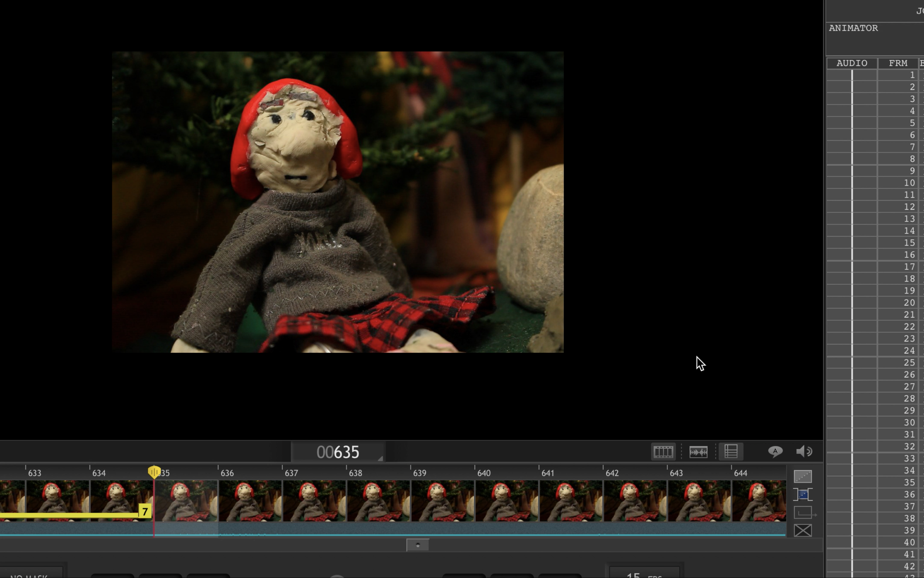Select frame 644 thumbnail

[x=759, y=501]
